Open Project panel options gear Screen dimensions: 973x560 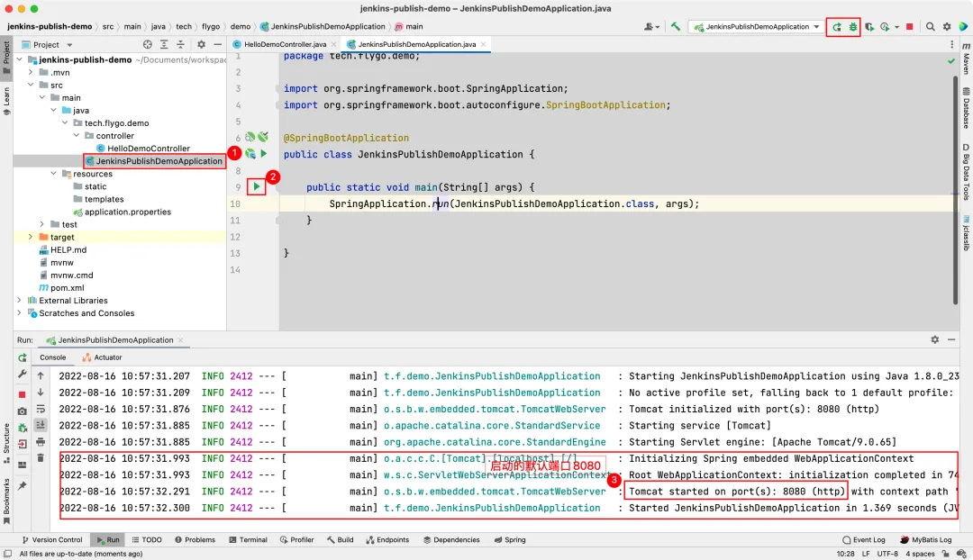point(201,45)
